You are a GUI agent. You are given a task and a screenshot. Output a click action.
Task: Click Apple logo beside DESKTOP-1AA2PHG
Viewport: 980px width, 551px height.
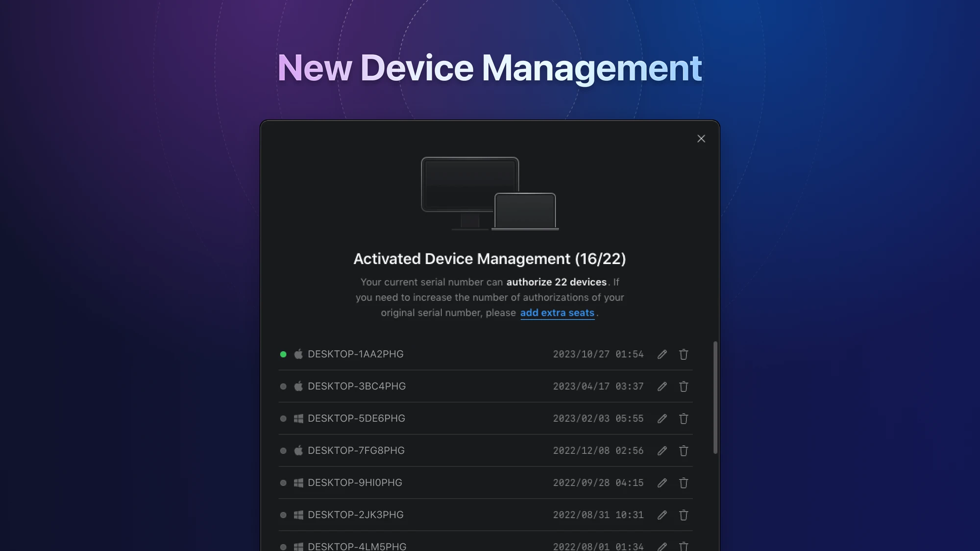[x=298, y=354]
